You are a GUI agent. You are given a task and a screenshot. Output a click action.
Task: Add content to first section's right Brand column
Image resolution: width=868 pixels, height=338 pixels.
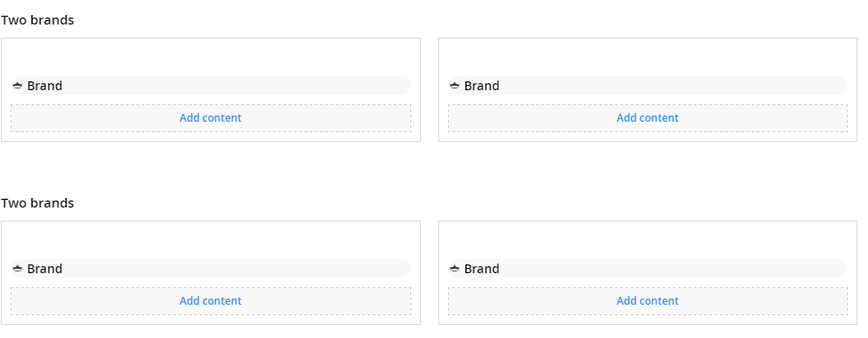click(647, 118)
